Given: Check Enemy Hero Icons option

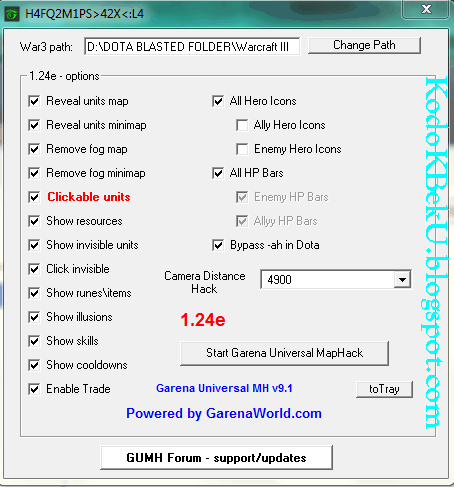Looking at the screenshot, I should pyautogui.click(x=242, y=149).
